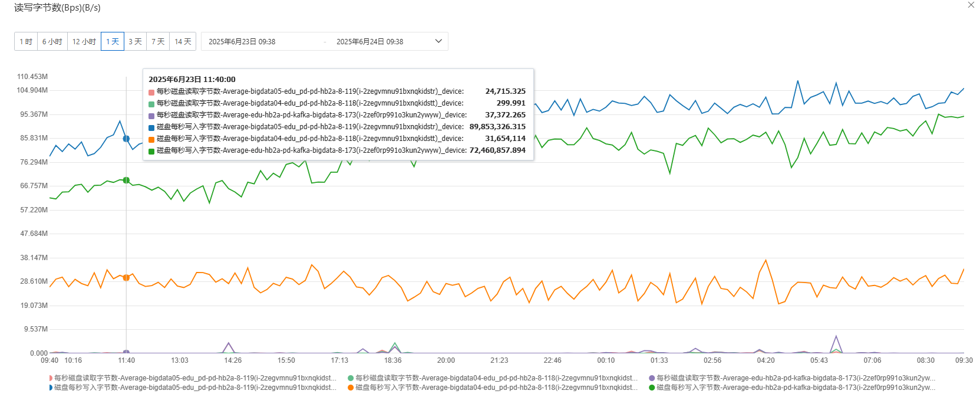This screenshot has height=420, width=980.
Task: Toggle bigdata05 read bytes legend entry
Action: coord(193,378)
